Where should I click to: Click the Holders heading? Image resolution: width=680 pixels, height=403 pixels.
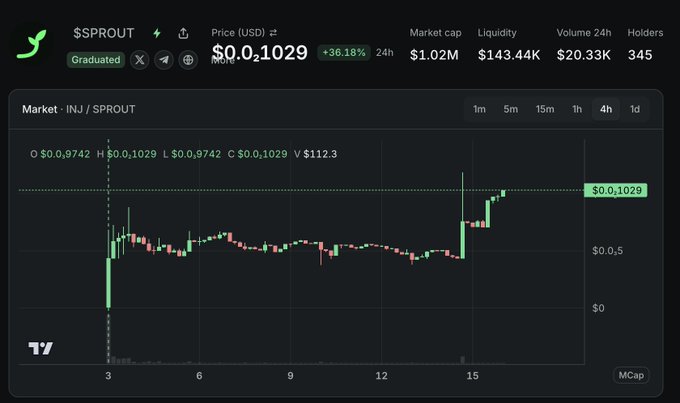click(x=645, y=33)
